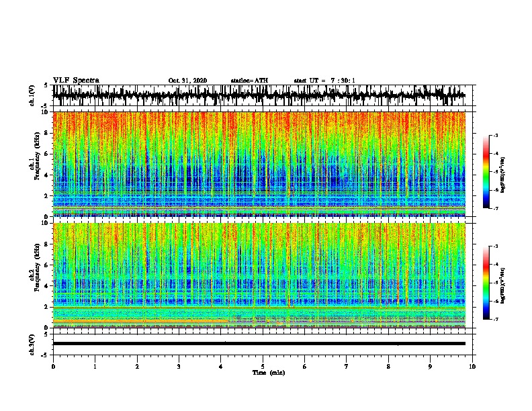Image resolution: width=532 pixels, height=411 pixels.
Task: Click the "10" frequency tick on ch.1 spectrogram
Action: click(46, 112)
